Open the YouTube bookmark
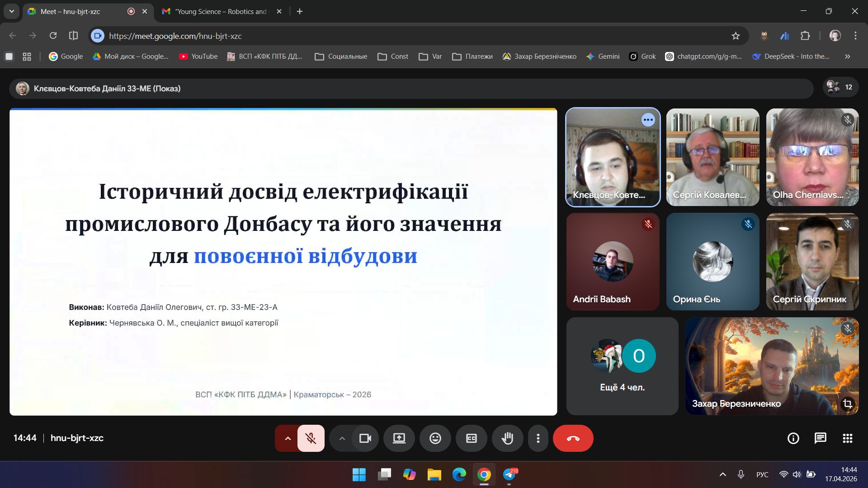The image size is (868, 488). click(198, 56)
